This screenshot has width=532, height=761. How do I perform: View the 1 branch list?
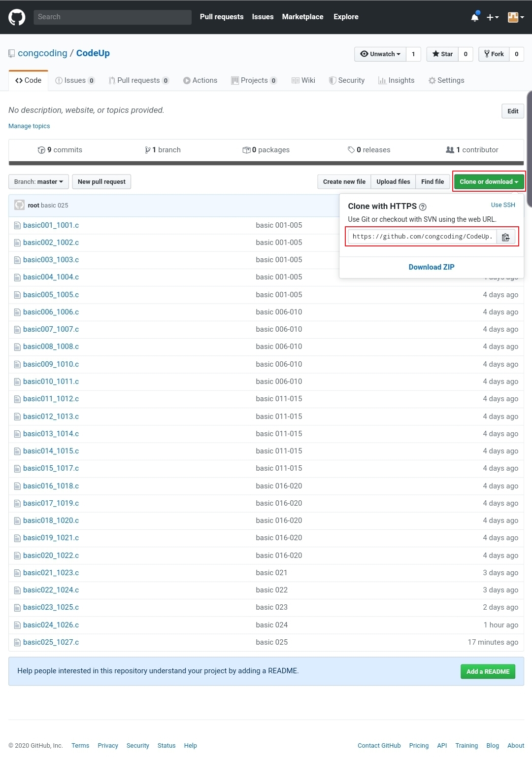click(x=163, y=150)
